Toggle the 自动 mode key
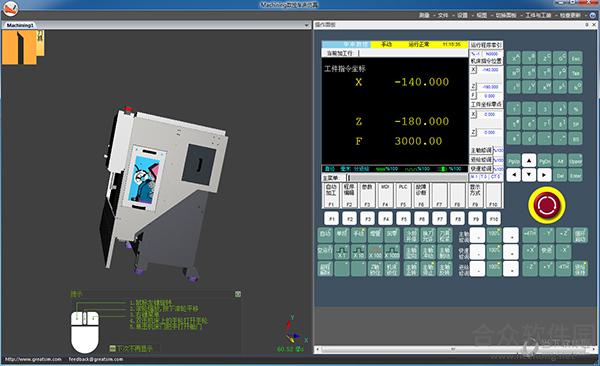Image resolution: width=600 pixels, height=366 pixels. coord(325,235)
